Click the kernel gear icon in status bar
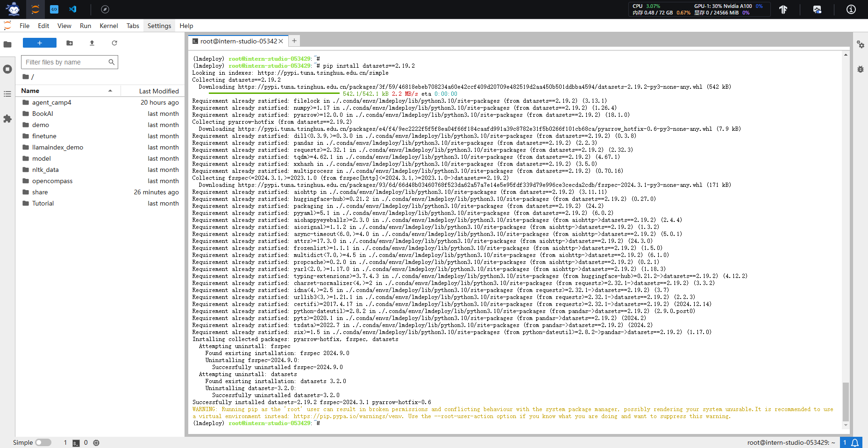The width and height of the screenshot is (868, 448). pos(96,443)
